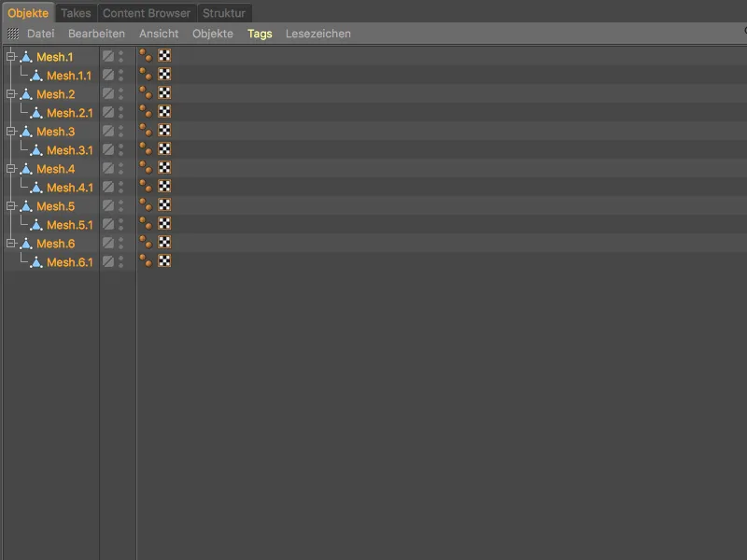Collapse the Mesh.3 hierarchy
747x560 pixels.
tap(10, 131)
